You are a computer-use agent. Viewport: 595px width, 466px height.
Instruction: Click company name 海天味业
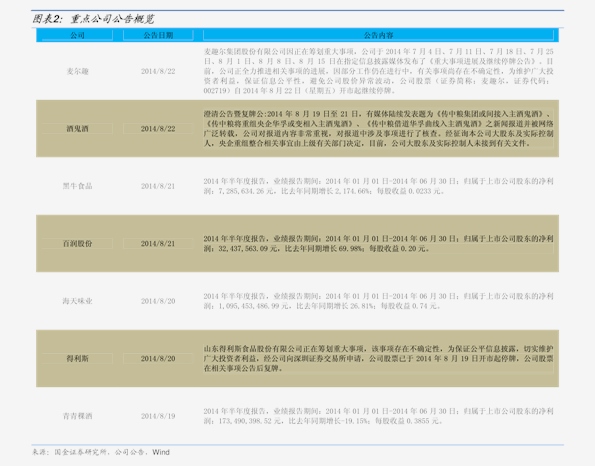(x=77, y=301)
